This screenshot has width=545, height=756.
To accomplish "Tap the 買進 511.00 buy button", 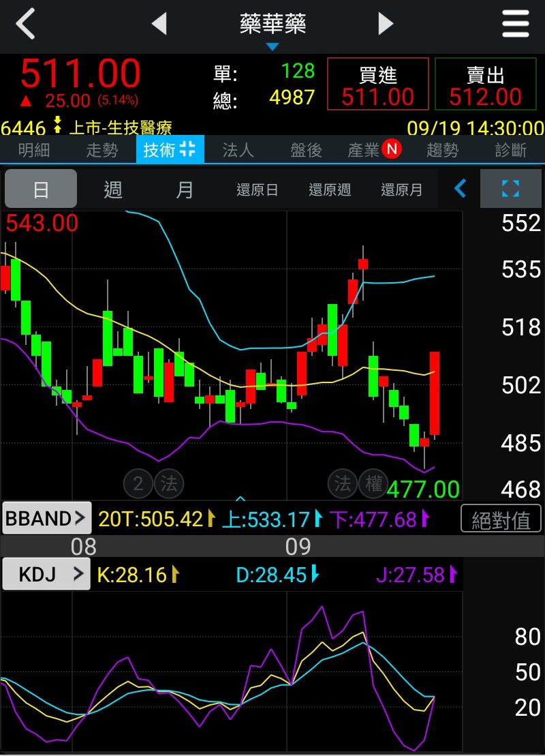I will (x=378, y=84).
